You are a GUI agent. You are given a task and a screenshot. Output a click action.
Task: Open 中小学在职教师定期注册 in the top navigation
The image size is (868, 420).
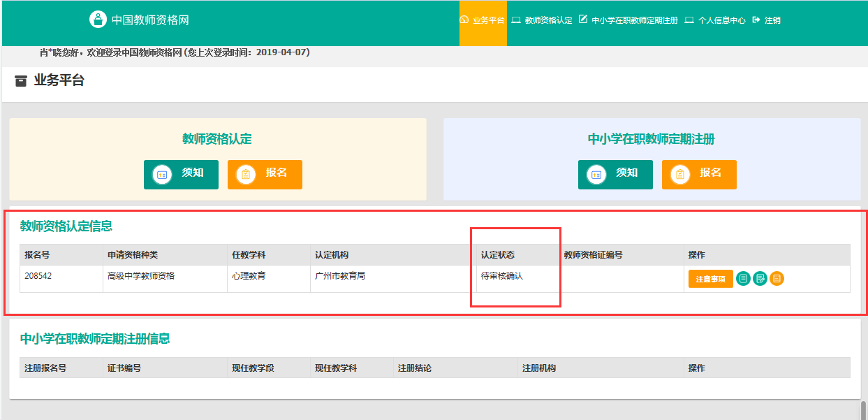pos(628,20)
